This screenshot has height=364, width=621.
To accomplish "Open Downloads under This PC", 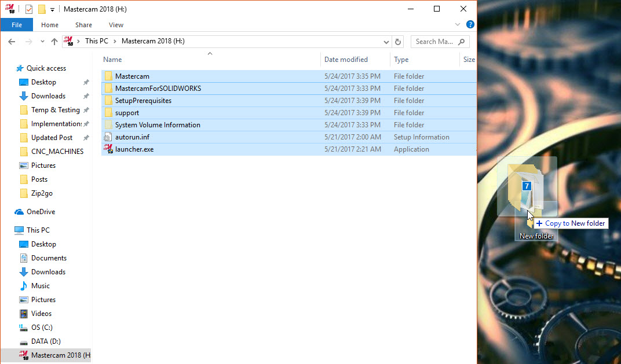I will [x=48, y=272].
